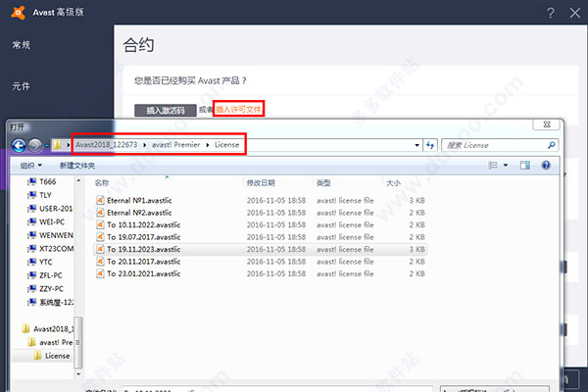Select the 常规 tab in sidebar
588x392 pixels.
22,45
